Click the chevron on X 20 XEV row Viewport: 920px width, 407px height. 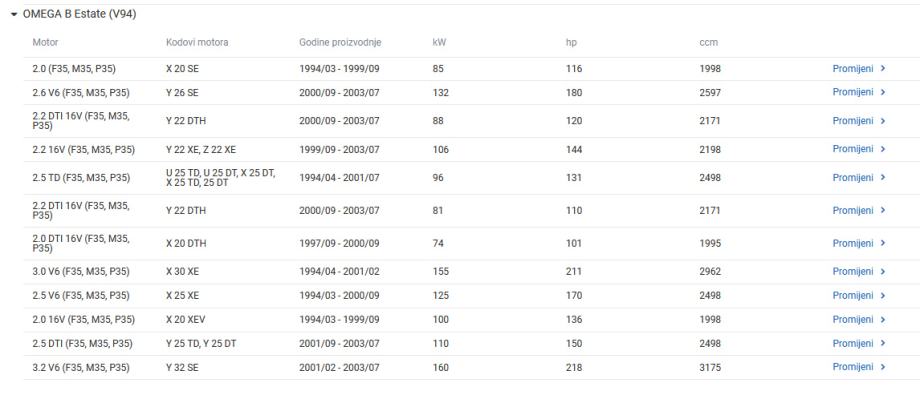883,319
